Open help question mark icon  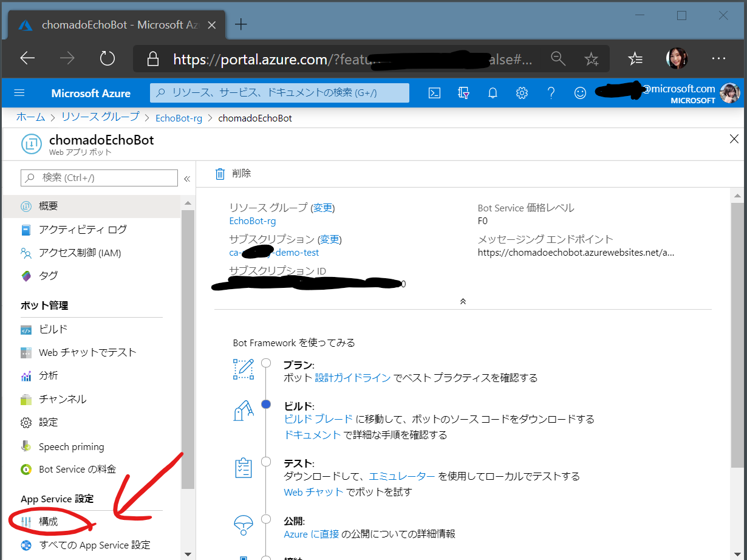pyautogui.click(x=551, y=93)
